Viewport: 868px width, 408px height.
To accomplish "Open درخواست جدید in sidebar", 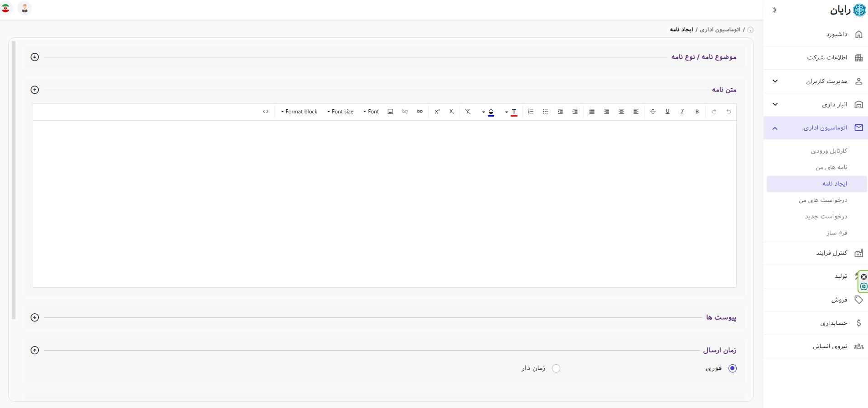I will 826,216.
